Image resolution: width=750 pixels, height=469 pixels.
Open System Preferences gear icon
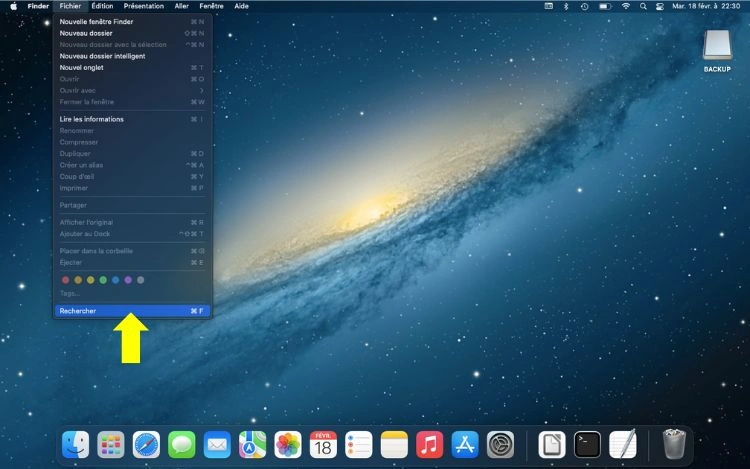(500, 444)
